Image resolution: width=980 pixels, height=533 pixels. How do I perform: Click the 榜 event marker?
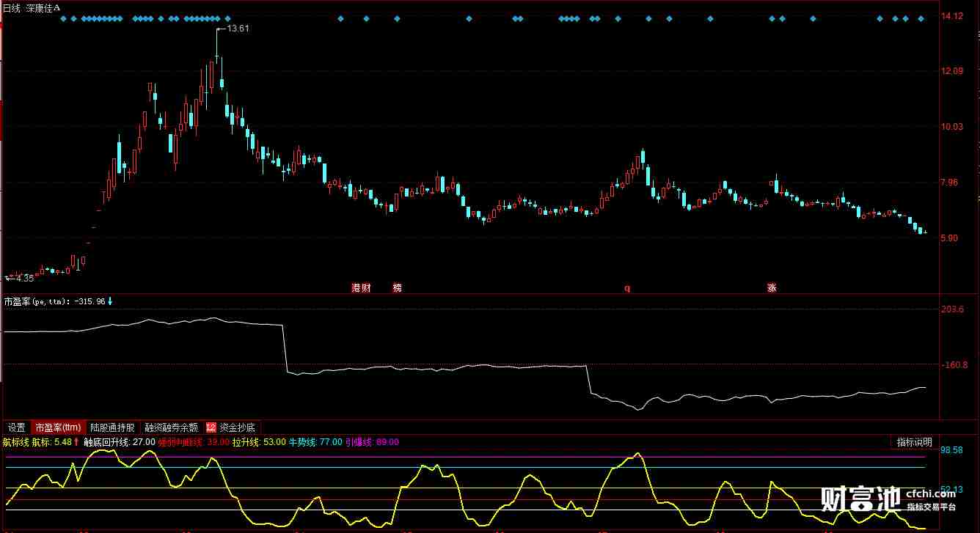pos(398,288)
